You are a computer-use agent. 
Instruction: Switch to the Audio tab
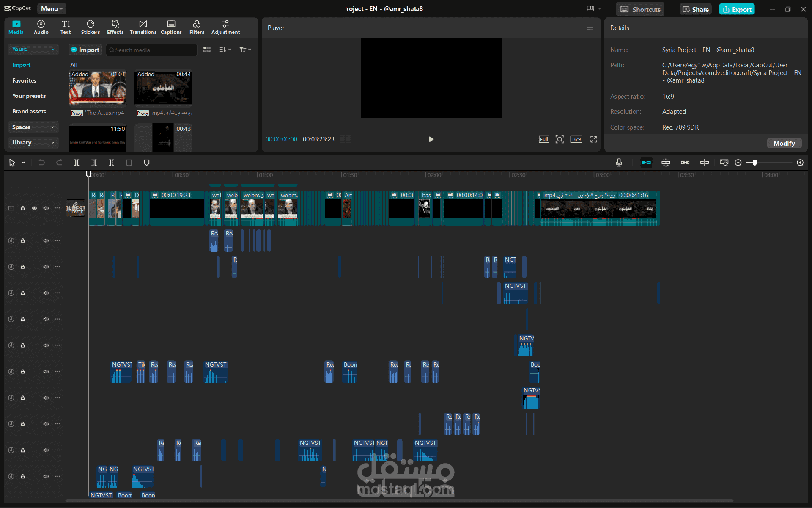(x=41, y=27)
